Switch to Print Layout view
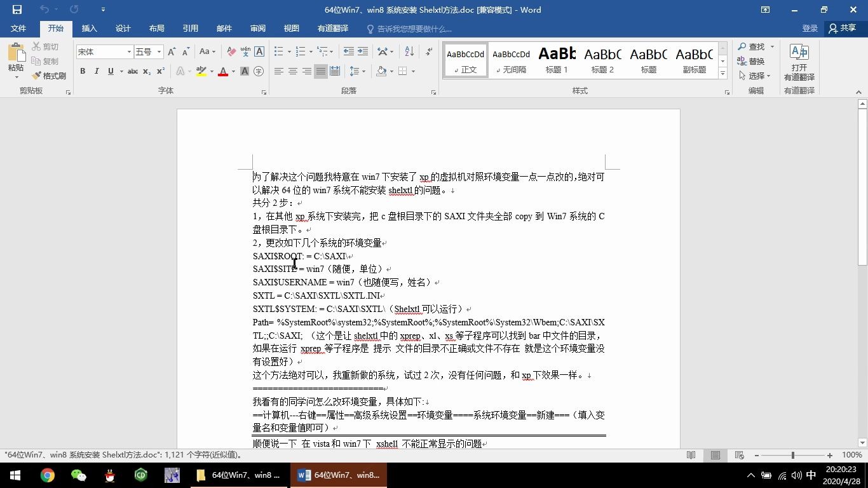This screenshot has height=488, width=868. coord(715,455)
